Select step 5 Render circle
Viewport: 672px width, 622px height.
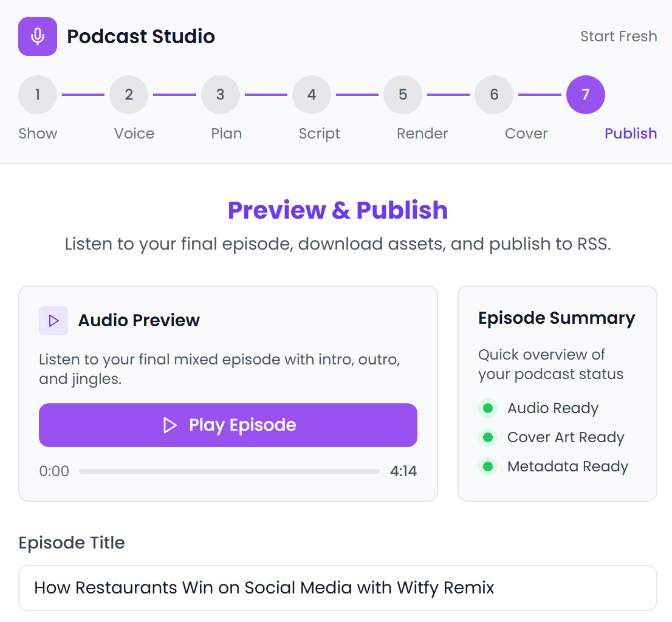point(402,95)
